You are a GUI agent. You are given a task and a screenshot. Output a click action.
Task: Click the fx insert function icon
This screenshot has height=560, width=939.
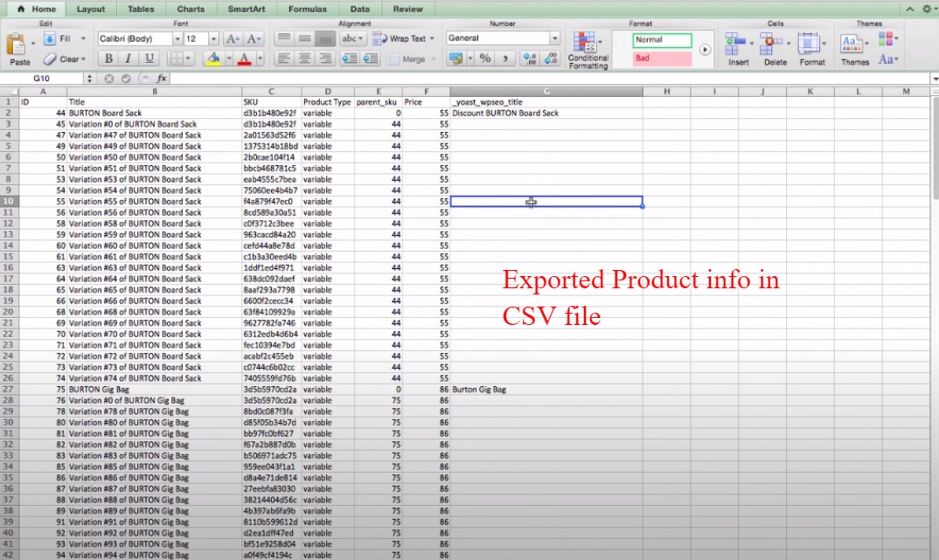click(x=162, y=79)
